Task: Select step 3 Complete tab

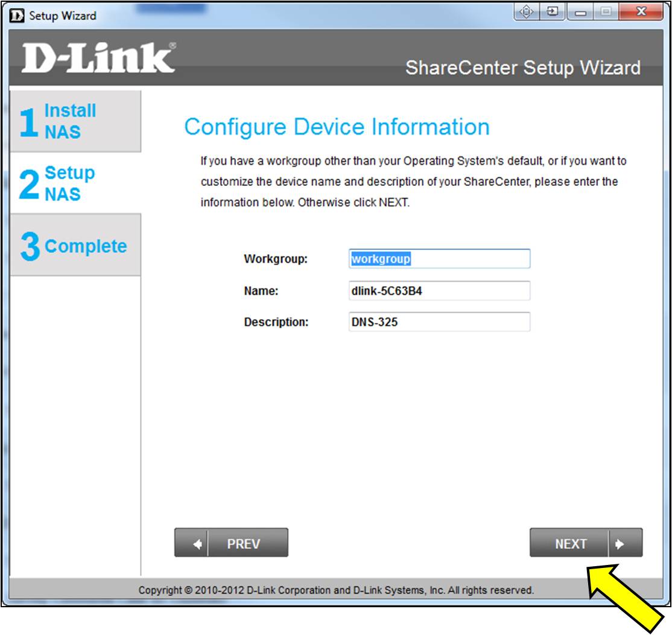Action: tap(75, 245)
